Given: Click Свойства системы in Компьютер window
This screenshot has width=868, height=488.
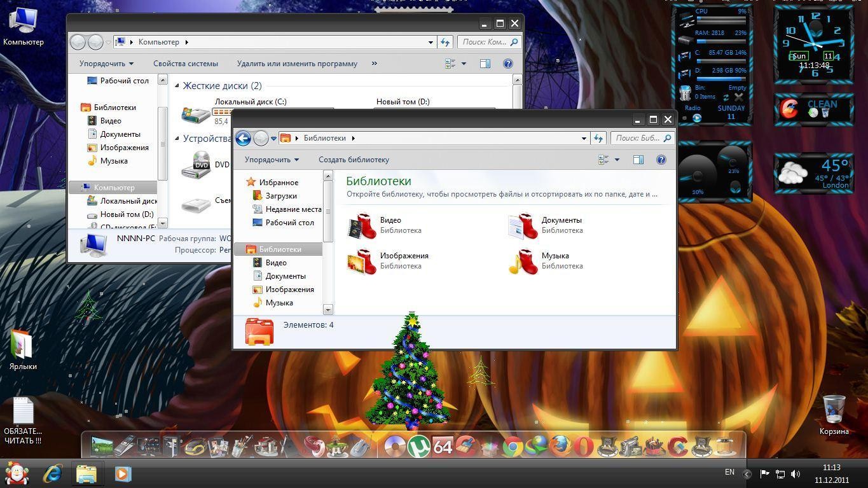Looking at the screenshot, I should [x=186, y=64].
